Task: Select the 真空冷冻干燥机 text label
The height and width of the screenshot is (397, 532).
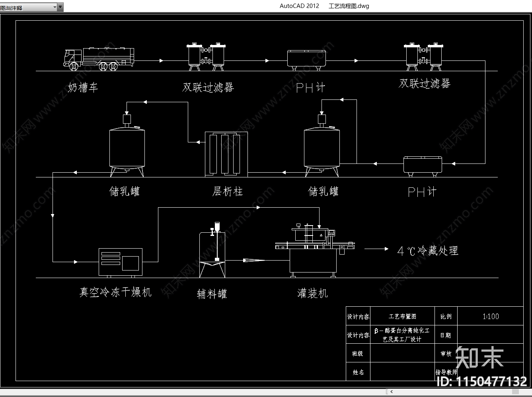Action: coord(115,292)
